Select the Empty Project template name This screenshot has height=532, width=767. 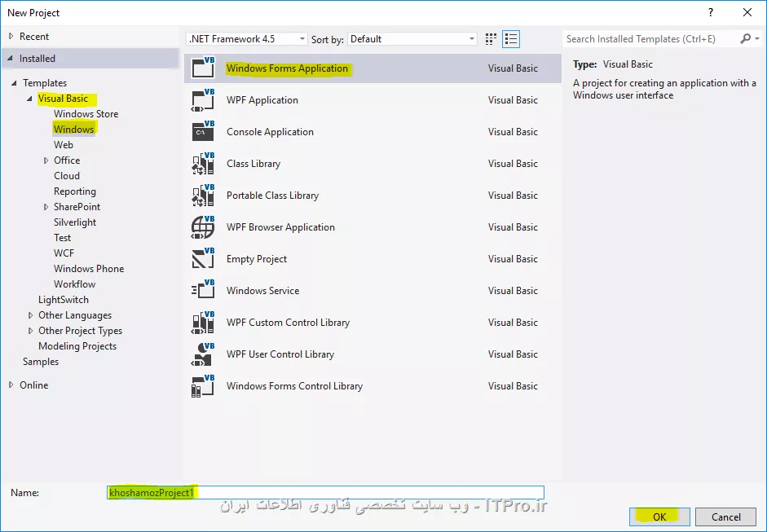[x=257, y=258]
